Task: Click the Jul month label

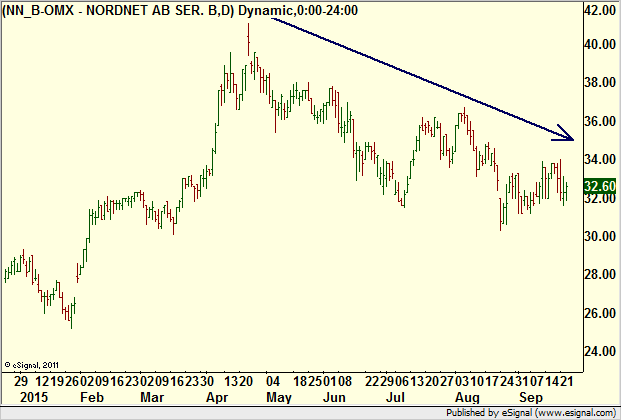Action: point(395,397)
